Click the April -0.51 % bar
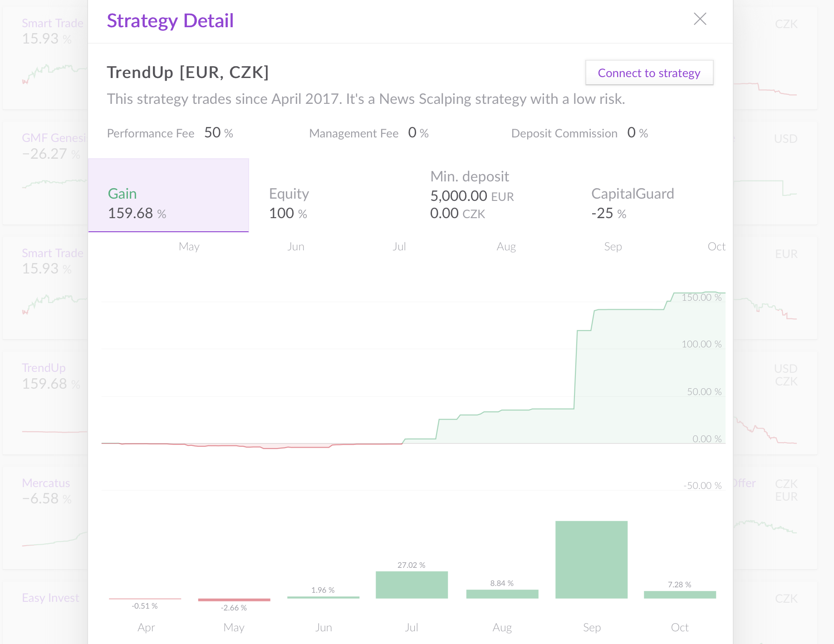The width and height of the screenshot is (834, 644). point(145,599)
